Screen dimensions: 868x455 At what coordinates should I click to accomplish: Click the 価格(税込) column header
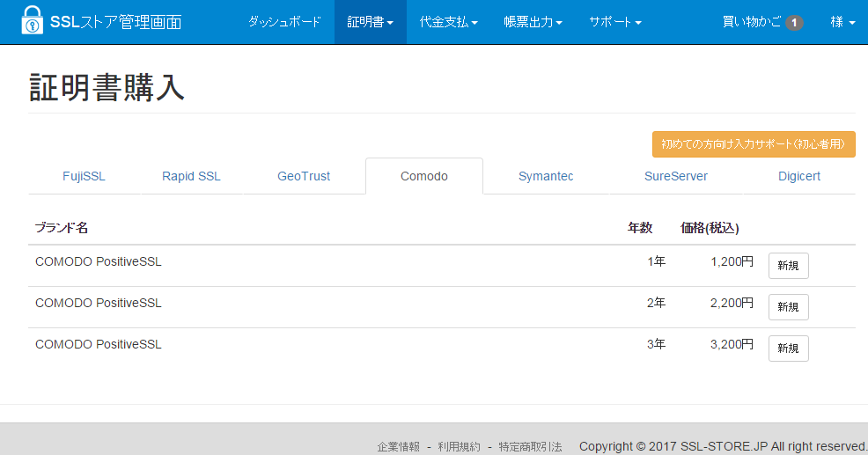(x=710, y=227)
